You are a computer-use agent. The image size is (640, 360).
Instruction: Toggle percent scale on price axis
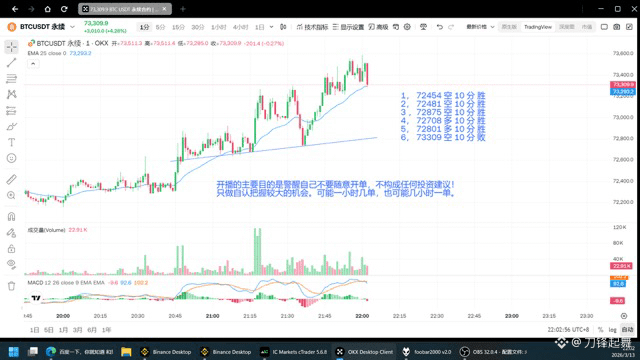pyautogui.click(x=600, y=330)
